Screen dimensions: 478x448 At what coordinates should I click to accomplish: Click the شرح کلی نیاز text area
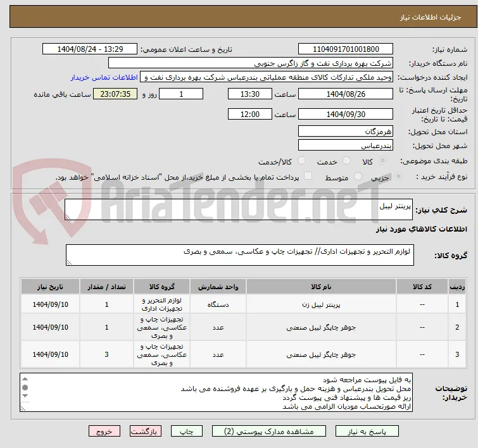(x=239, y=209)
